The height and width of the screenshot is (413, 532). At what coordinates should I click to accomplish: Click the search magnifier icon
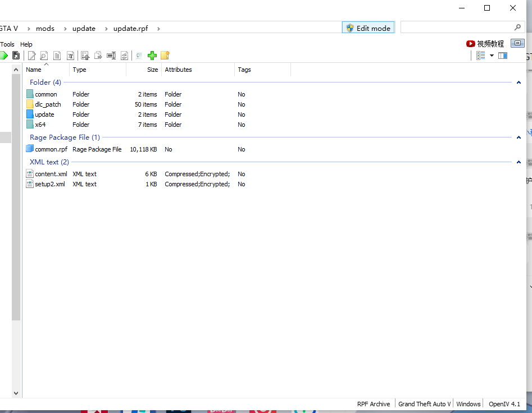(x=517, y=27)
